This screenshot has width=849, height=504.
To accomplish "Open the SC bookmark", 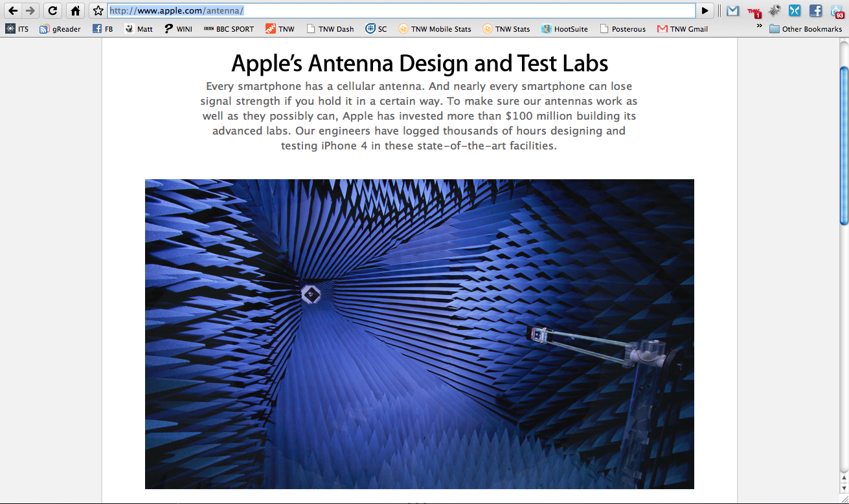I will 376,29.
